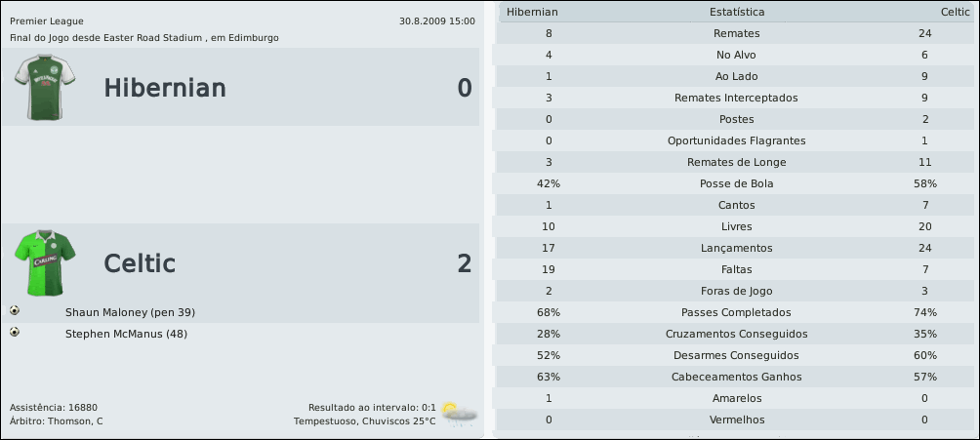Click the stormy weather icon
Viewport: 980px width, 440px height.
pos(458,412)
